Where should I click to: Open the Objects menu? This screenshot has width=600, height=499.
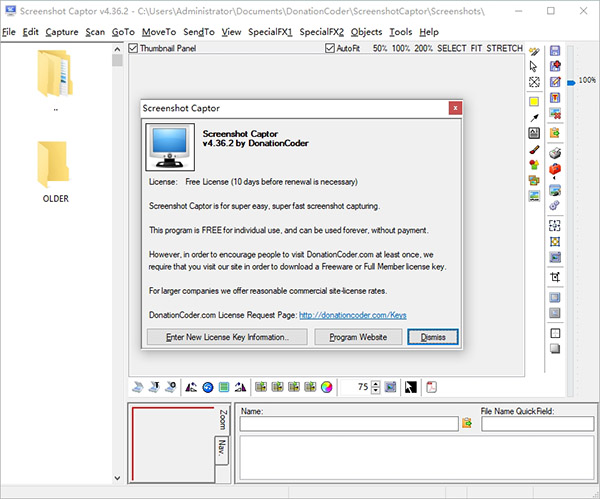point(366,32)
